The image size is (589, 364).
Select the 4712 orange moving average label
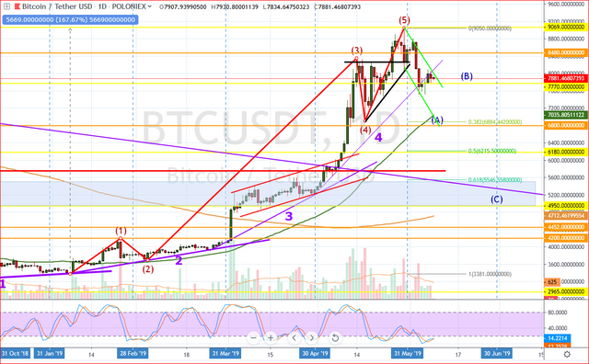[566, 216]
